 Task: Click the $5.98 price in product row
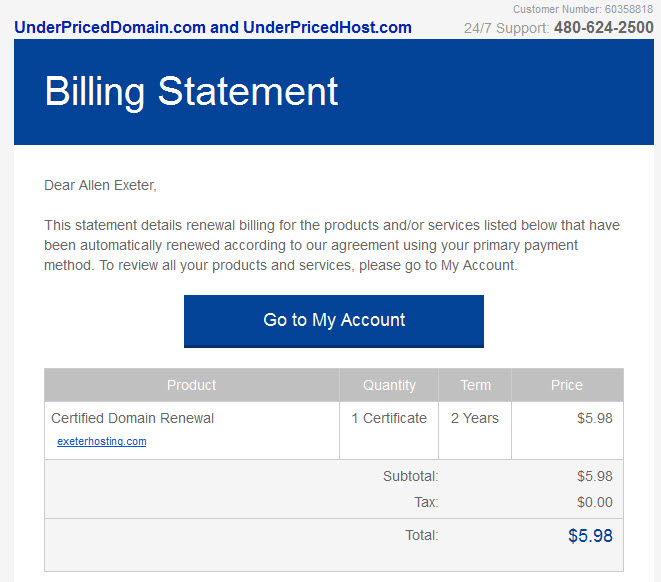(594, 418)
